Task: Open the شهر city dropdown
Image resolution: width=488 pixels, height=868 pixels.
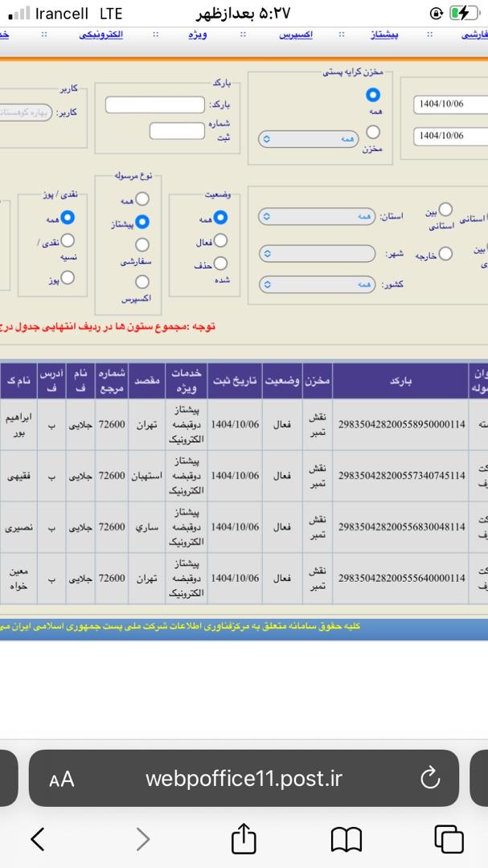Action: coord(317,253)
